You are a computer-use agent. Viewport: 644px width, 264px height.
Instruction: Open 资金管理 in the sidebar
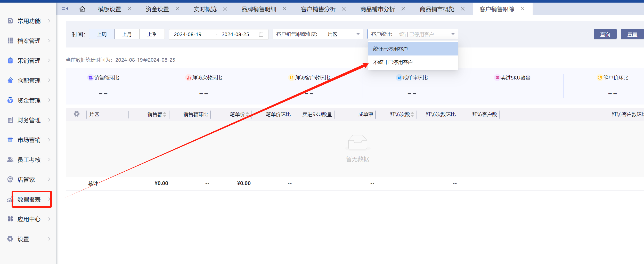[x=29, y=100]
